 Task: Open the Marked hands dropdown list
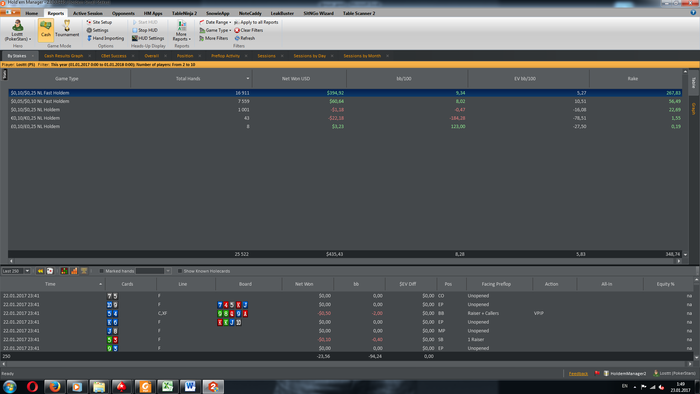[x=168, y=271]
